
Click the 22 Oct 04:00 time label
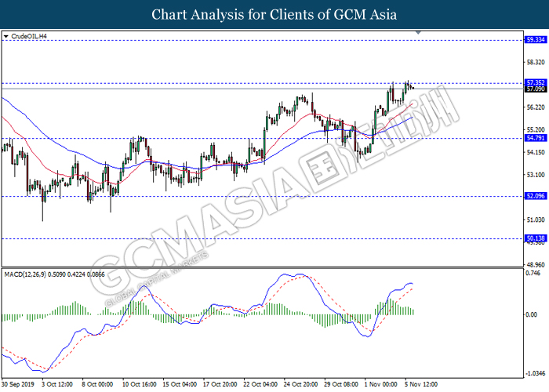tap(260, 384)
